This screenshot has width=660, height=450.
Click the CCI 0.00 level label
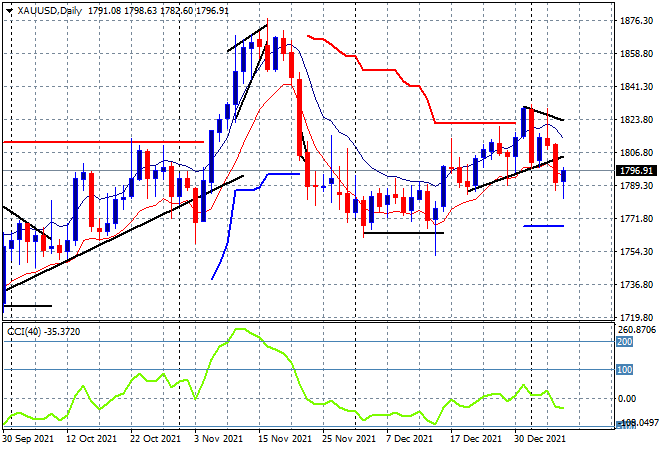[627, 398]
